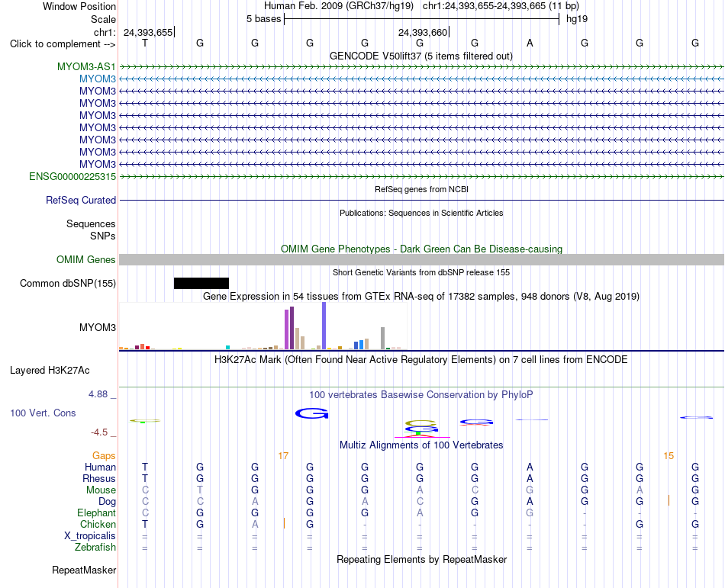Click the orange gap number 17
Image resolution: width=725 pixels, height=588 pixels.
tap(283, 456)
